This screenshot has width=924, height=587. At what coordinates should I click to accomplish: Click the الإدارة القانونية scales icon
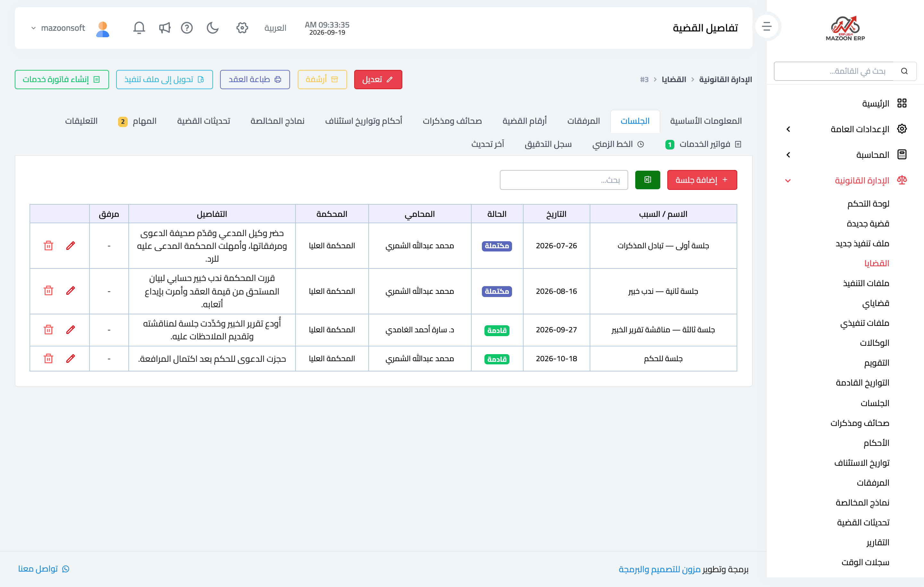902,180
